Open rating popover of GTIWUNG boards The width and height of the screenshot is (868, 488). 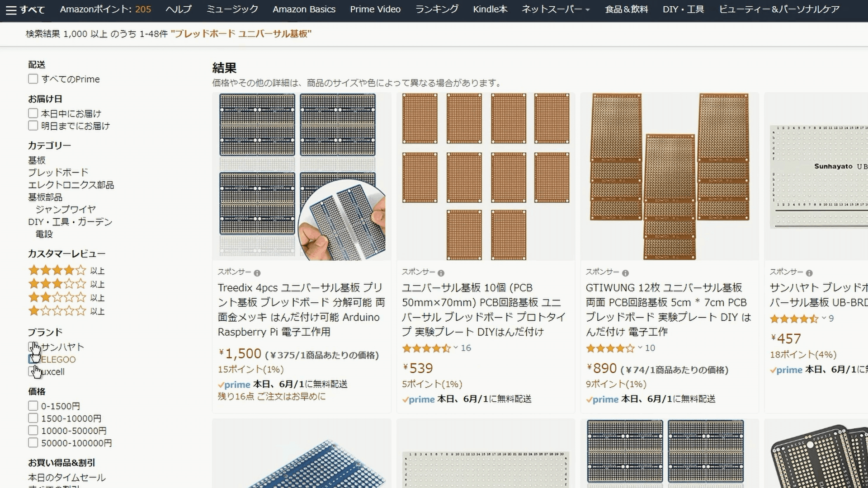click(640, 348)
